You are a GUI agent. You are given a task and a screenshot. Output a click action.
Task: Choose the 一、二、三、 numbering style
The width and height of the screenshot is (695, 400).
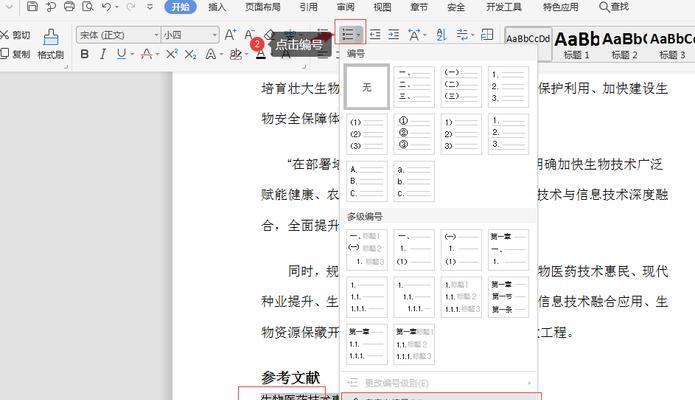pos(414,86)
